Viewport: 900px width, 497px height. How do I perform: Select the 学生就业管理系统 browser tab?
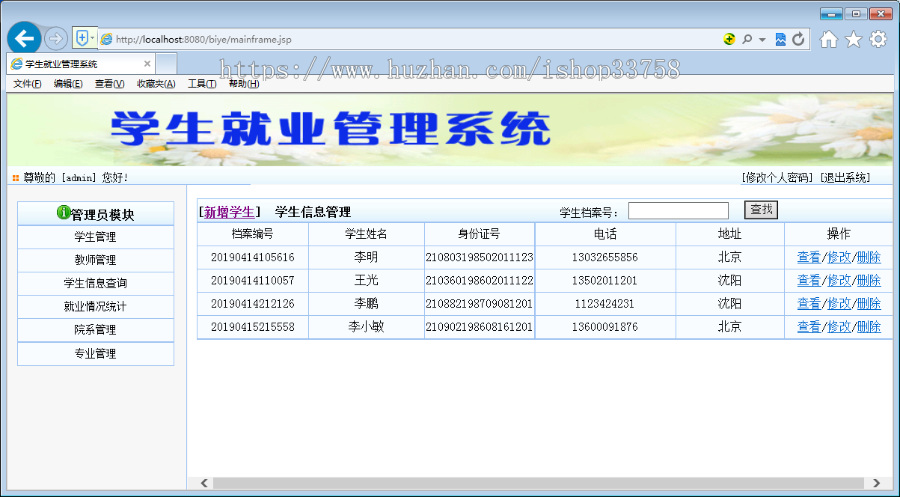80,64
